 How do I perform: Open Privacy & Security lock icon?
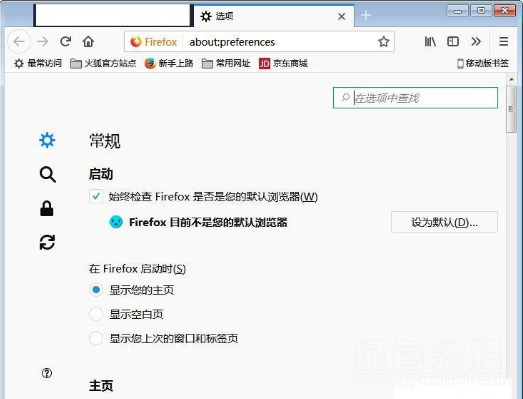47,208
